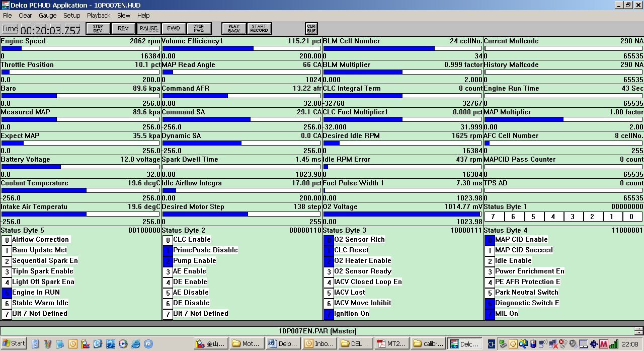The image size is (644, 351).
Task: Open the volume icon in system tray
Action: point(573,344)
